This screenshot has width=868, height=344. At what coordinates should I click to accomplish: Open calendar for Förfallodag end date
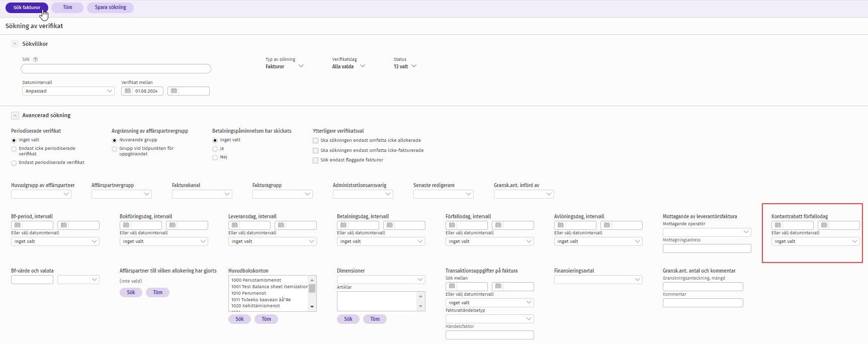(498, 225)
